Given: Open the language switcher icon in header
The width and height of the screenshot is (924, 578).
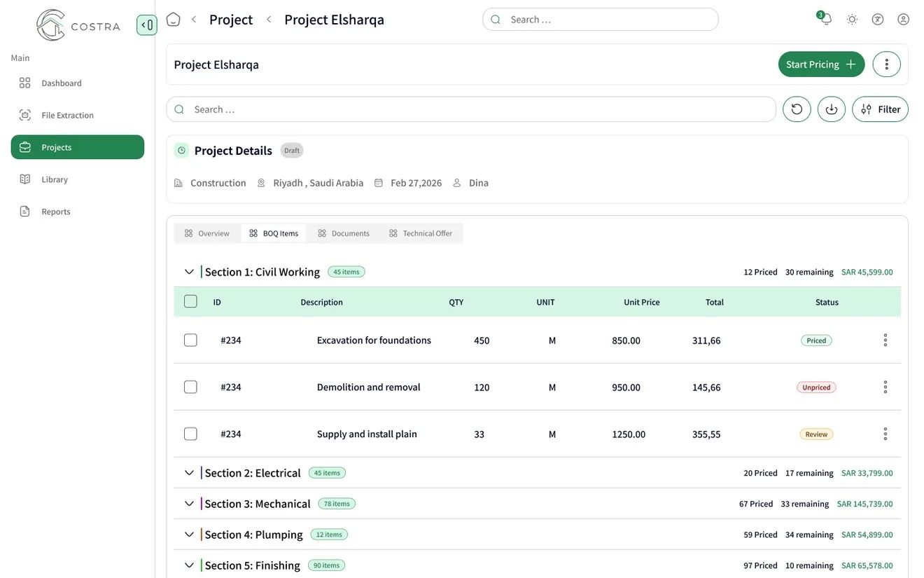Looking at the screenshot, I should click(878, 20).
